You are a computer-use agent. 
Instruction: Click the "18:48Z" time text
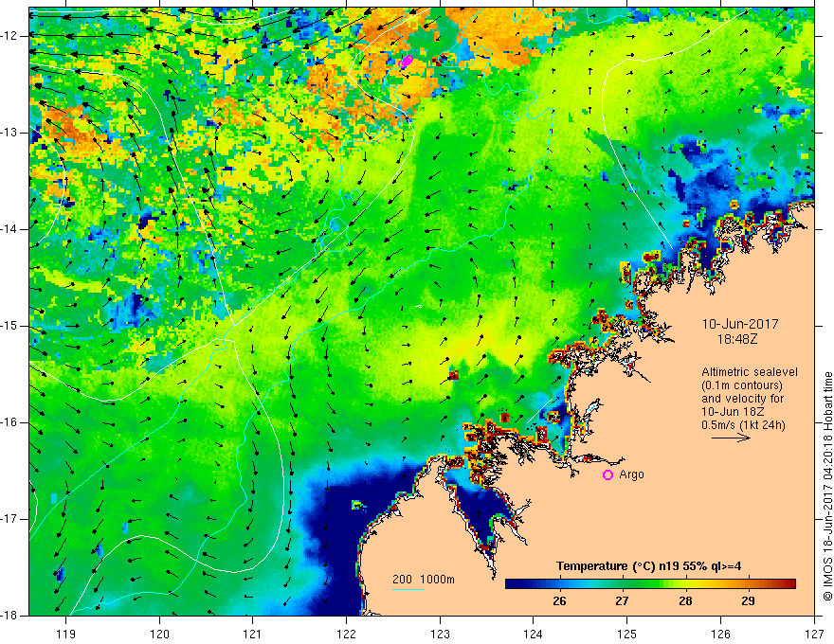click(x=736, y=339)
